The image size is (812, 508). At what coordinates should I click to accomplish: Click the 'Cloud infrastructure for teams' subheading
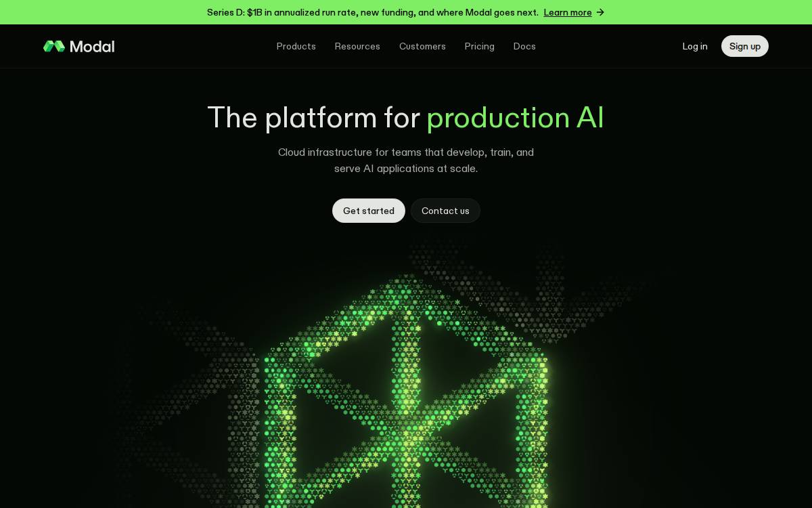pyautogui.click(x=406, y=161)
